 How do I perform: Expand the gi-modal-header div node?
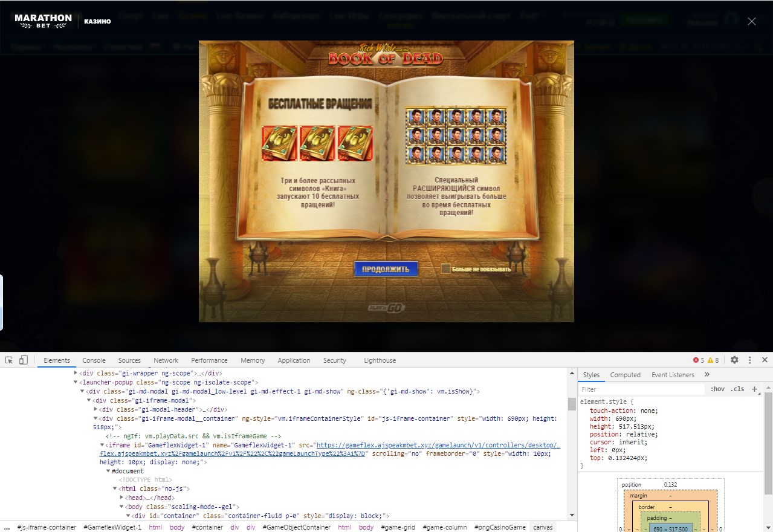coord(95,409)
